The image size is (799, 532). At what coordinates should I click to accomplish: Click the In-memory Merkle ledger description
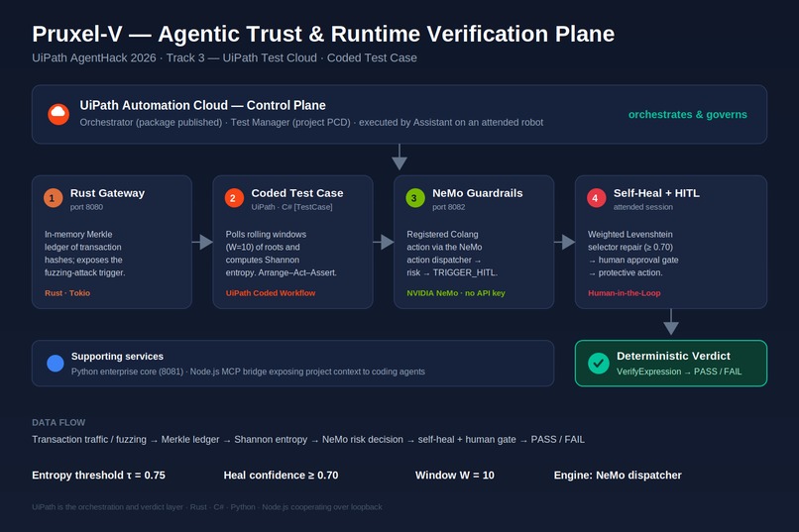coord(84,254)
